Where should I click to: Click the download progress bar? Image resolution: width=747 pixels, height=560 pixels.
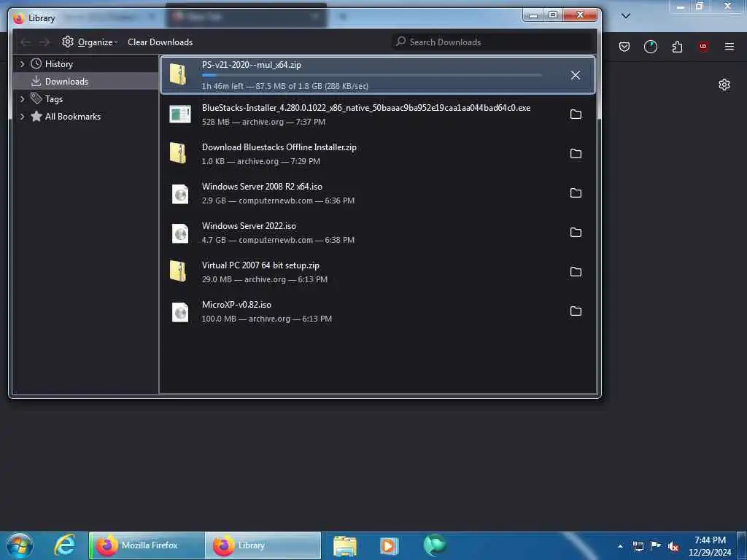tap(371, 75)
